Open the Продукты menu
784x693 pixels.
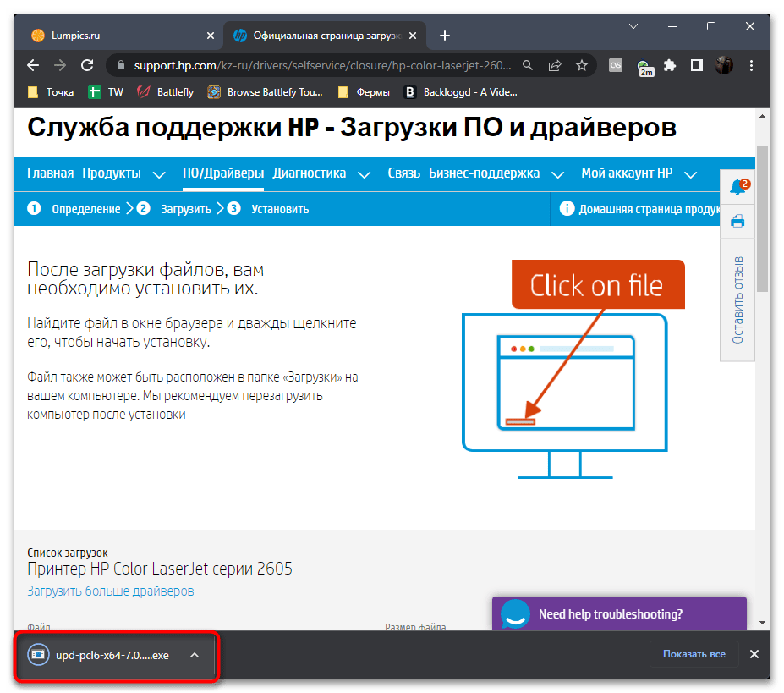click(112, 173)
